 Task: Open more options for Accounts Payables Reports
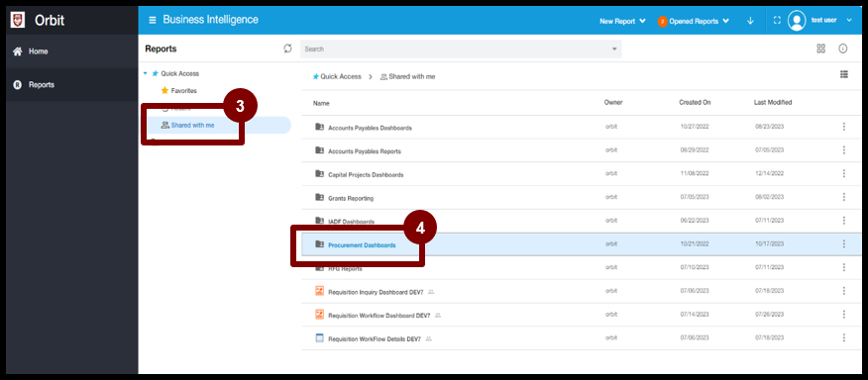point(843,149)
